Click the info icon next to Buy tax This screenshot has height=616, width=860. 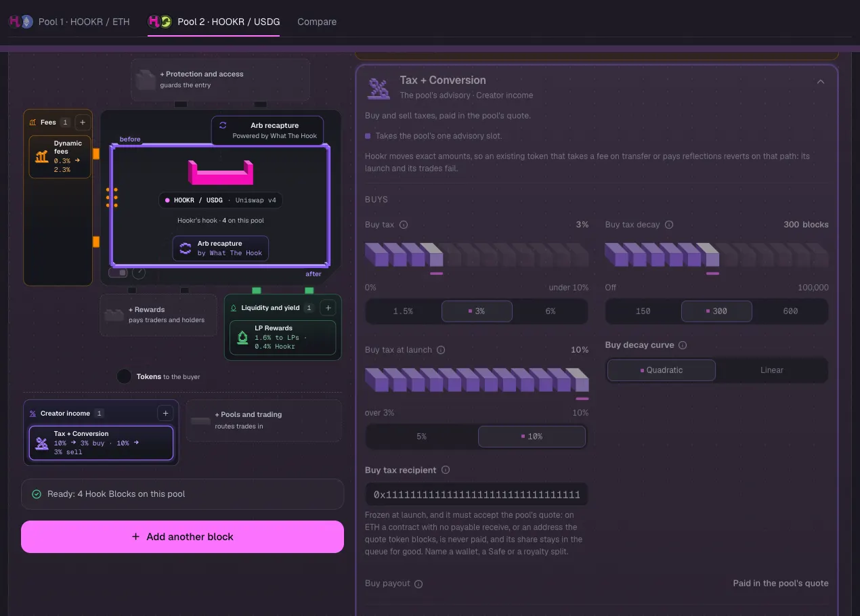404,225
